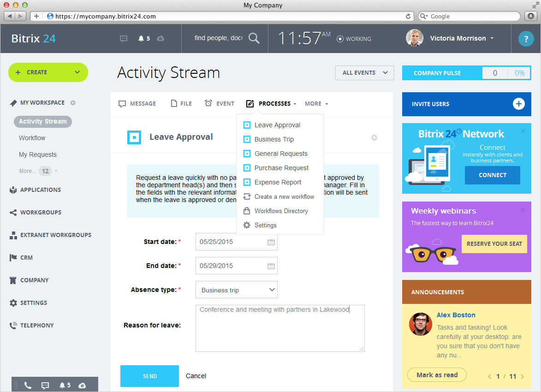This screenshot has height=392, width=541.
Task: Click the phone icon in bottom bar
Action: point(28,385)
